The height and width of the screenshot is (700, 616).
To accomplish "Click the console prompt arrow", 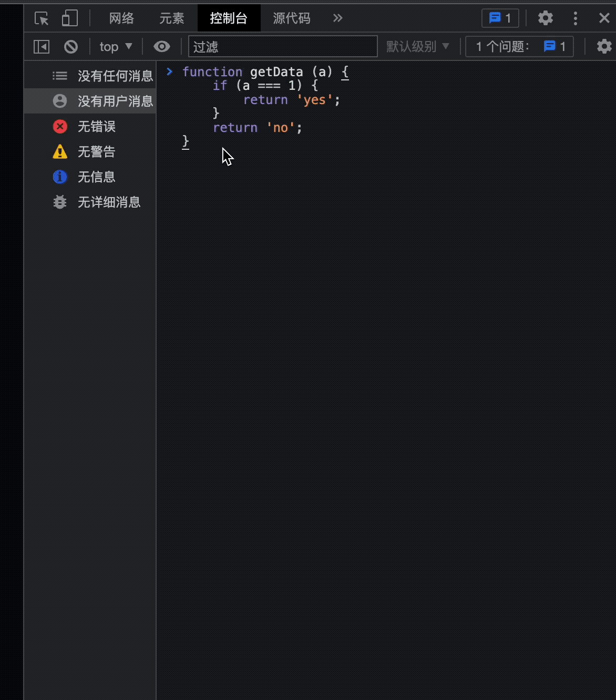I will click(x=169, y=71).
